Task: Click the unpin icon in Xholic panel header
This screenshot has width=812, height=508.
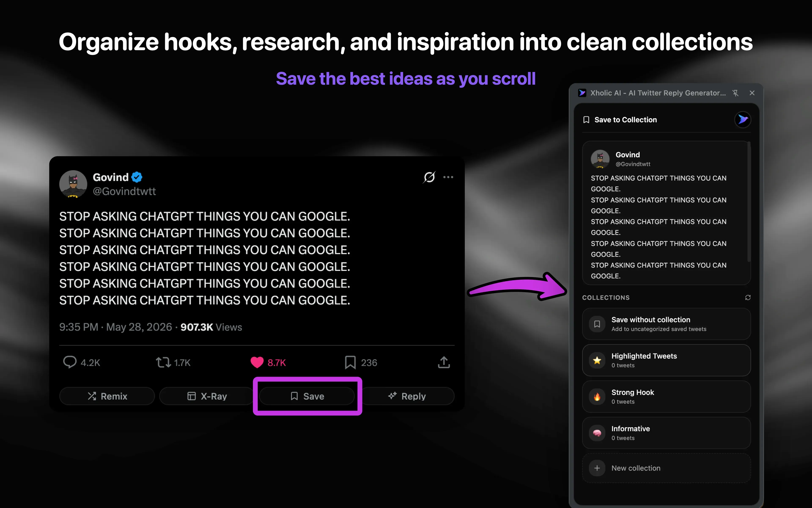Action: (x=735, y=93)
